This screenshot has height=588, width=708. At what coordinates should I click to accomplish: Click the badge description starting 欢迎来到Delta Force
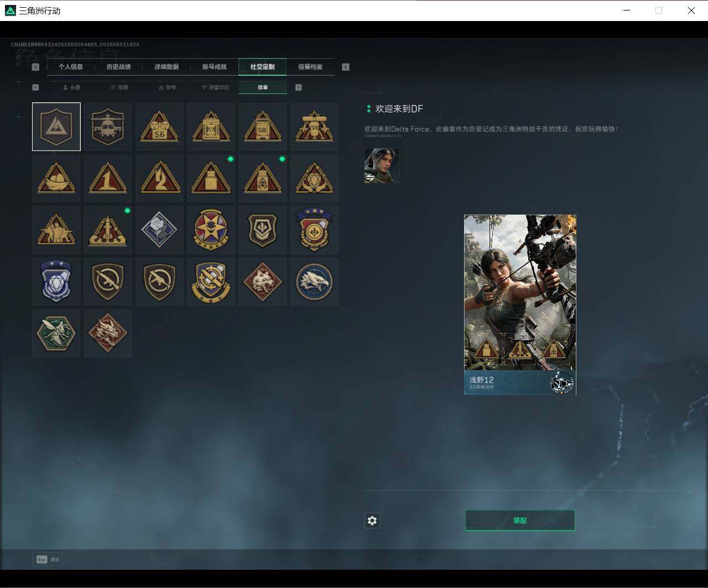[491, 129]
